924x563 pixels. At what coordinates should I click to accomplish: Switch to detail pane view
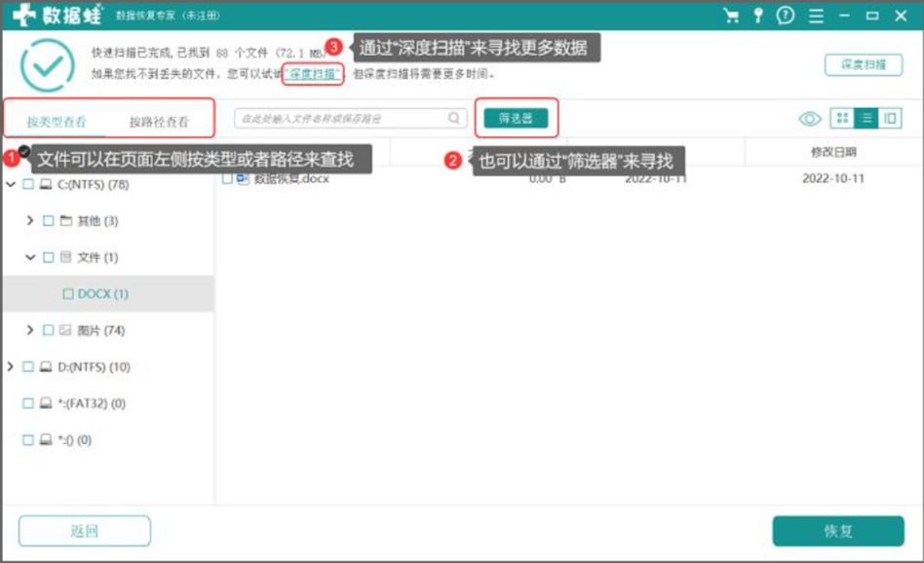[x=890, y=119]
